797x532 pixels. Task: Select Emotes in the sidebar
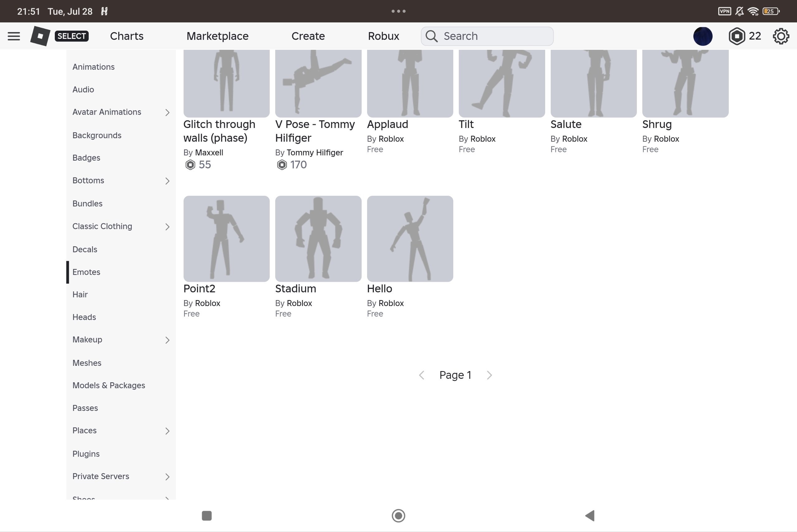point(121,272)
